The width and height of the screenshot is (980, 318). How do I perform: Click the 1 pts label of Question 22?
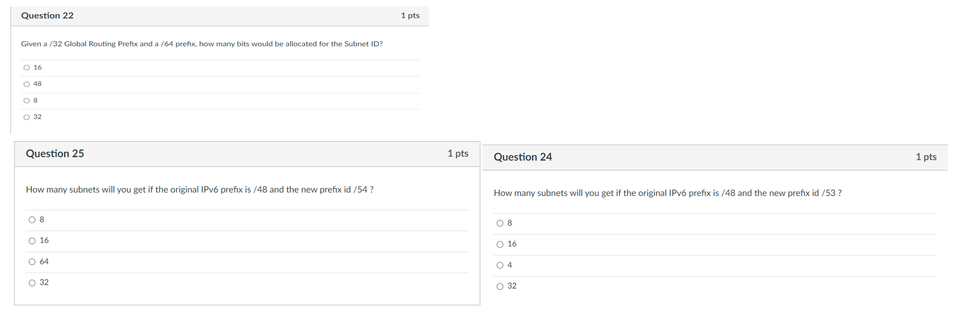click(x=410, y=15)
